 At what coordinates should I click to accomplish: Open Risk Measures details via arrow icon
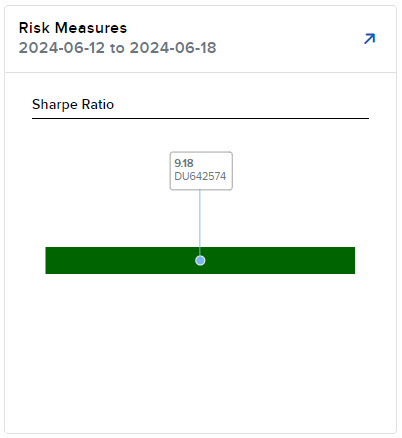pyautogui.click(x=369, y=39)
